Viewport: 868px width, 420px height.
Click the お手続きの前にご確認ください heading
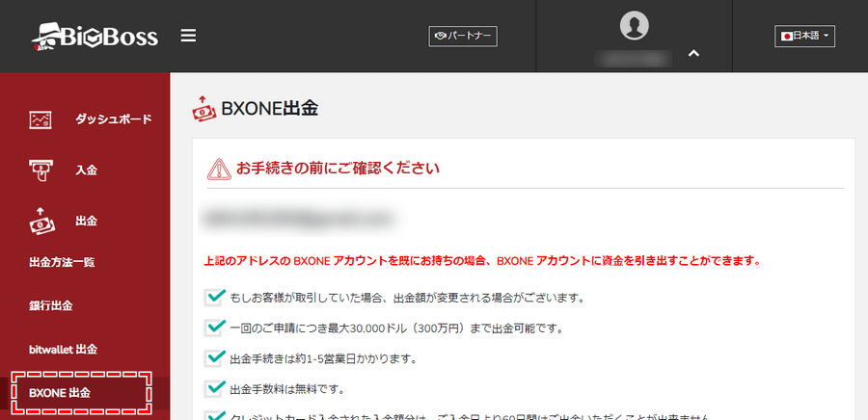(x=338, y=169)
